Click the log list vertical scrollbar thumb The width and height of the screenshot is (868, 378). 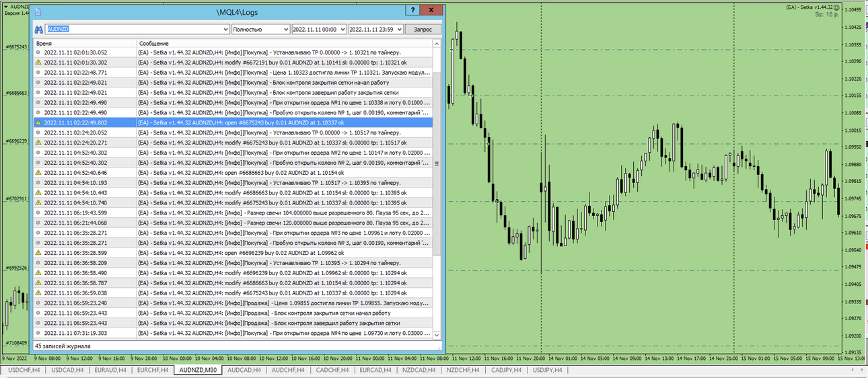[x=437, y=163]
